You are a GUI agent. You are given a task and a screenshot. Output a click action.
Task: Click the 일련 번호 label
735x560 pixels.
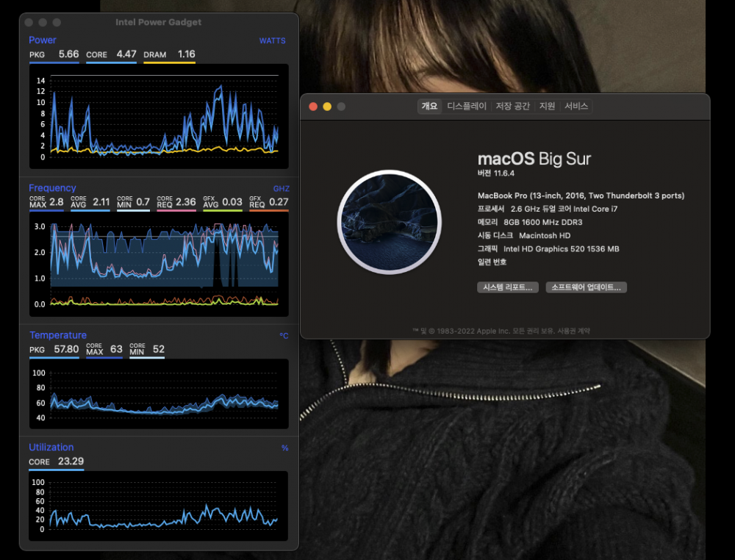[x=492, y=262]
